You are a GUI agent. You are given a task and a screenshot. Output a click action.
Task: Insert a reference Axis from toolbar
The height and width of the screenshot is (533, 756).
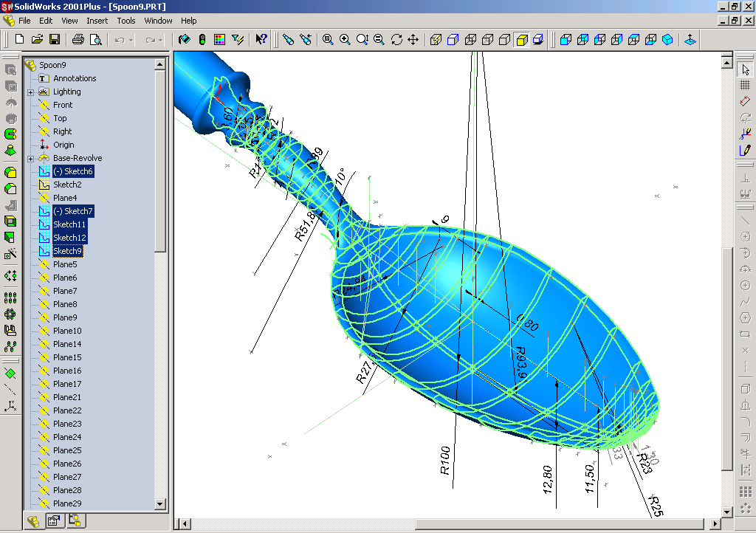(10, 390)
